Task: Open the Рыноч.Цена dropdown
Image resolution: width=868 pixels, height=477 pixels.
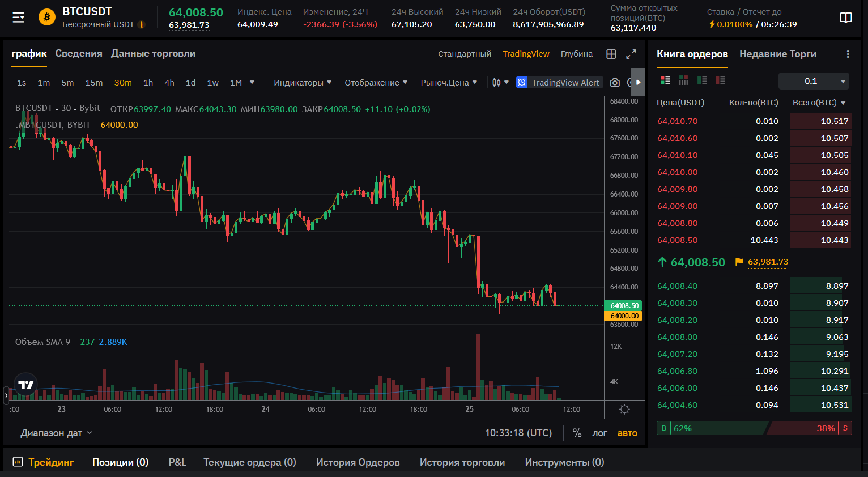Action: click(449, 83)
